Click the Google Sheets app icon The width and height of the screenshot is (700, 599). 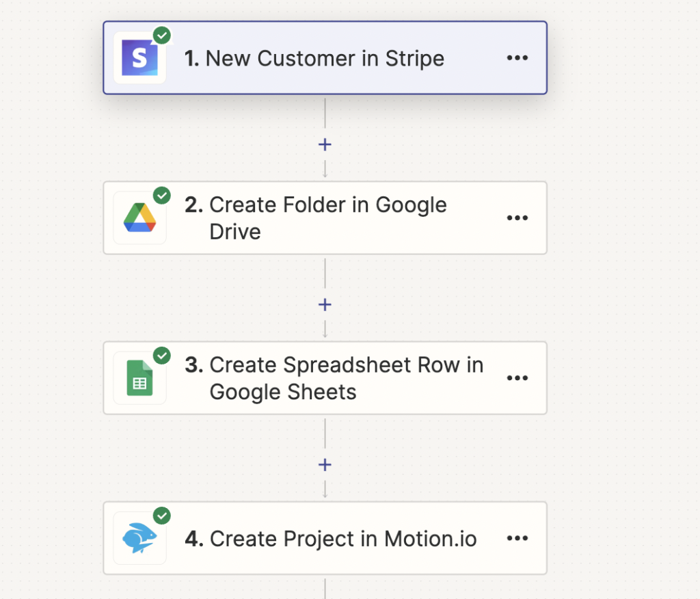[x=140, y=378]
